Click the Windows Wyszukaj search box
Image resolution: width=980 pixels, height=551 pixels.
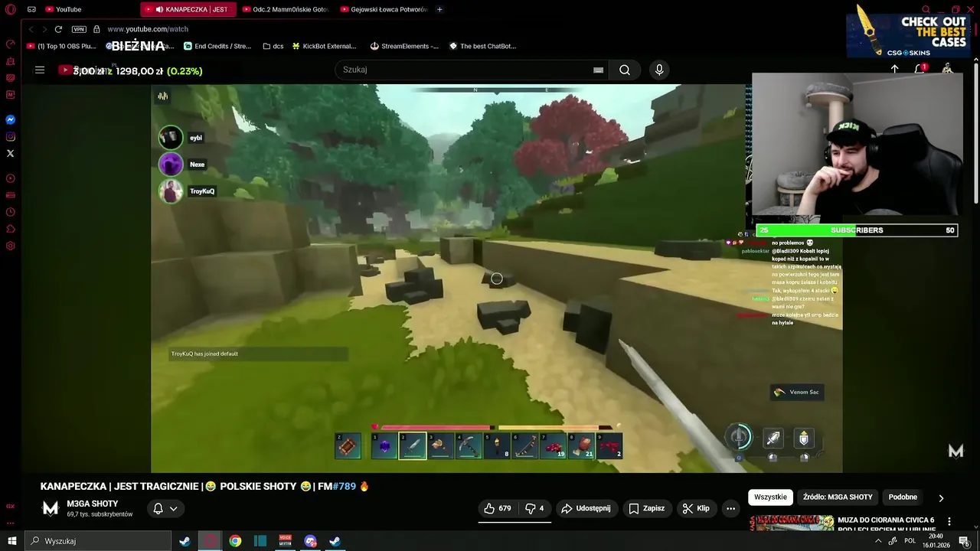98,541
